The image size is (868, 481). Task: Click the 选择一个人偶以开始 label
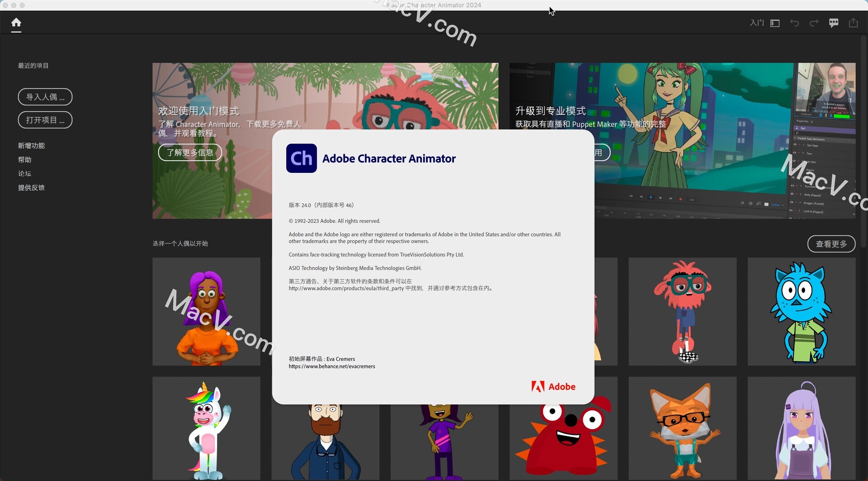click(x=180, y=243)
